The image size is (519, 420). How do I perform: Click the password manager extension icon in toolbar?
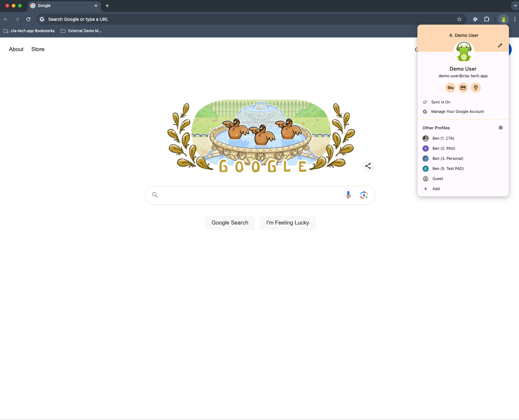tap(475, 19)
